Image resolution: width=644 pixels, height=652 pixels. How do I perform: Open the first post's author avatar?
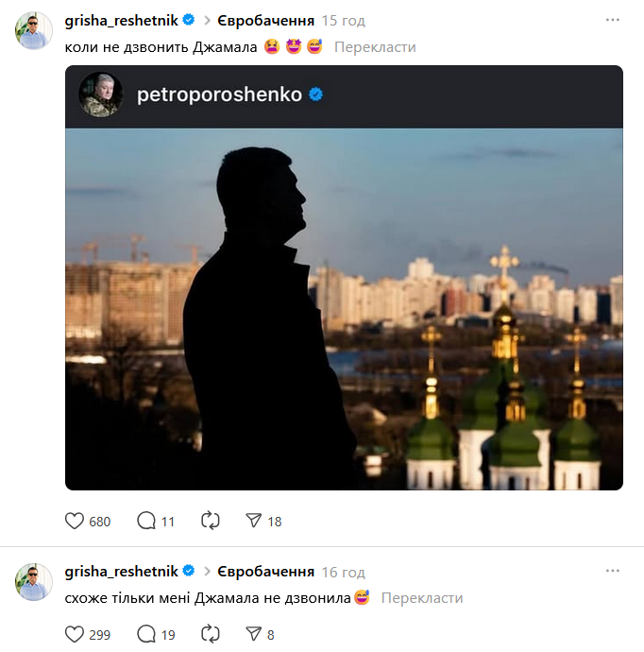coord(34,31)
